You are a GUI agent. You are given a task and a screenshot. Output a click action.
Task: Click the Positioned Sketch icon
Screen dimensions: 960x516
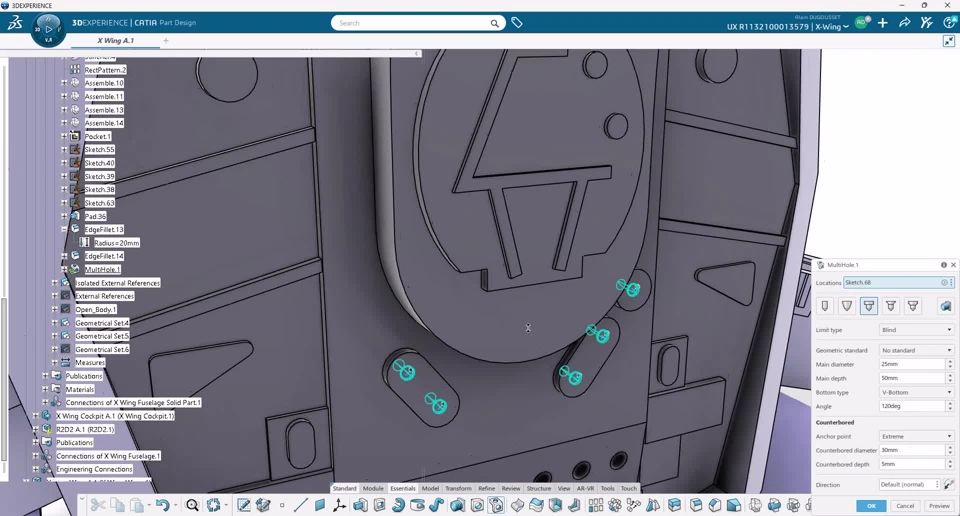coord(263,505)
